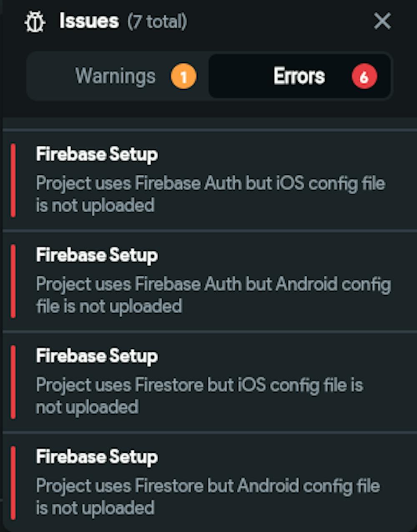Click Firebase Setup title of Firestore Android error

(x=97, y=457)
